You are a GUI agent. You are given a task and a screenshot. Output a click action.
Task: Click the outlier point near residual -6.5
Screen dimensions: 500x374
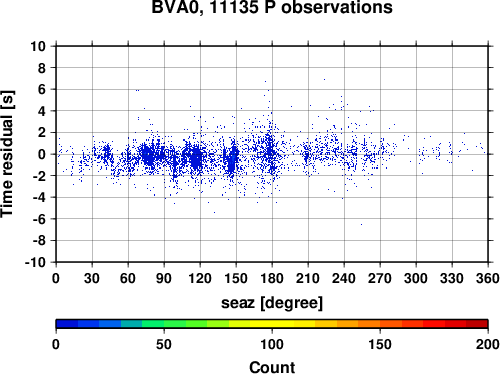(361, 224)
